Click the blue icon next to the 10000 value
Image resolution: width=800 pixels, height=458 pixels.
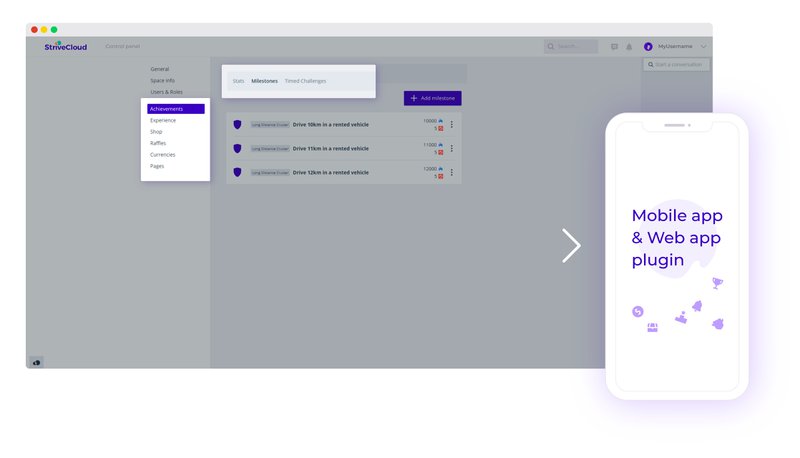[440, 121]
